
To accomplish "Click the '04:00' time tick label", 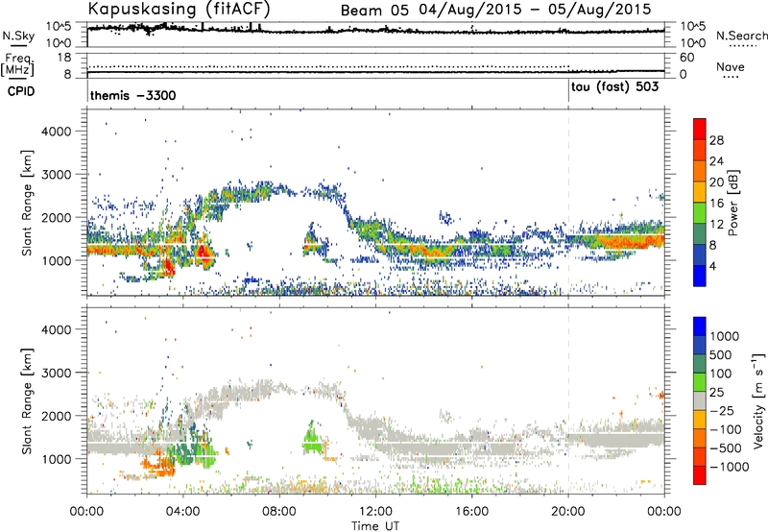I will (x=183, y=512).
